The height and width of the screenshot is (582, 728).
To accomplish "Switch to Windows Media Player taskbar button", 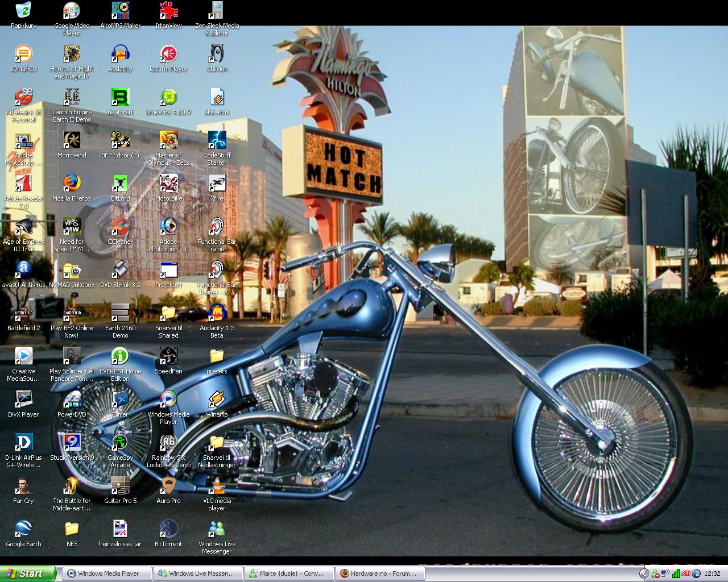I will coord(107,573).
